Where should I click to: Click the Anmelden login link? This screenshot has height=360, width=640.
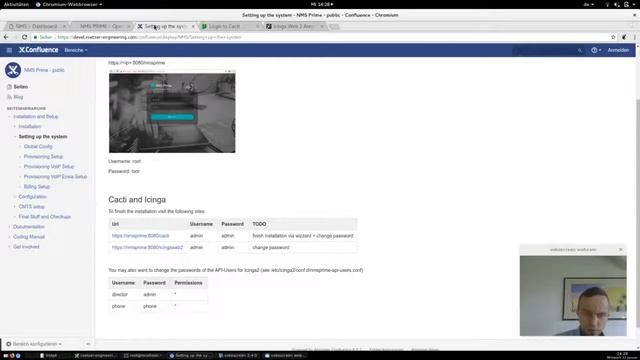pos(618,50)
